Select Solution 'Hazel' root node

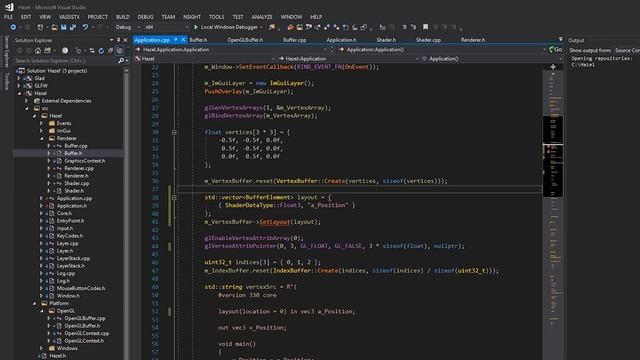tap(57, 71)
